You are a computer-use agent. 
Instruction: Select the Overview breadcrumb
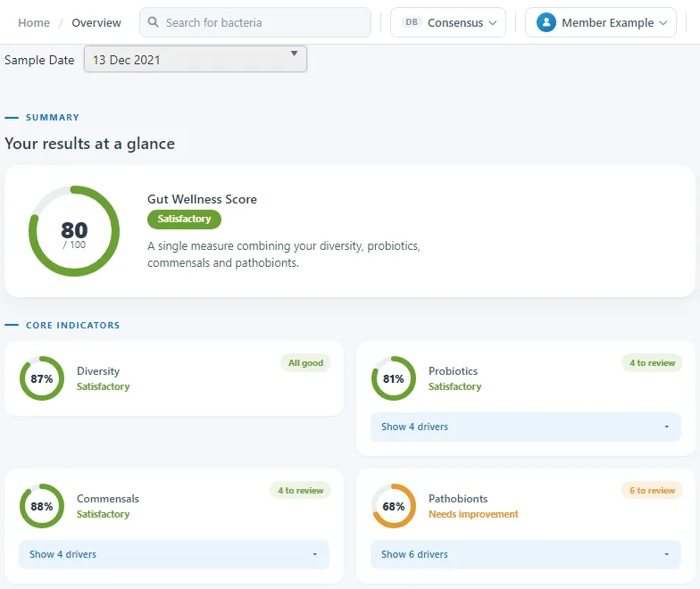(96, 23)
